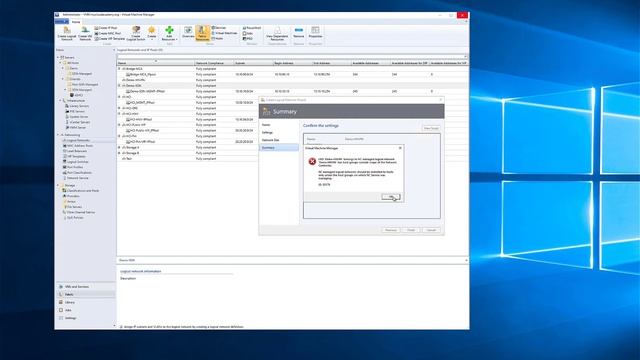
Task: Expand the Storage B network row
Action: pos(119,153)
